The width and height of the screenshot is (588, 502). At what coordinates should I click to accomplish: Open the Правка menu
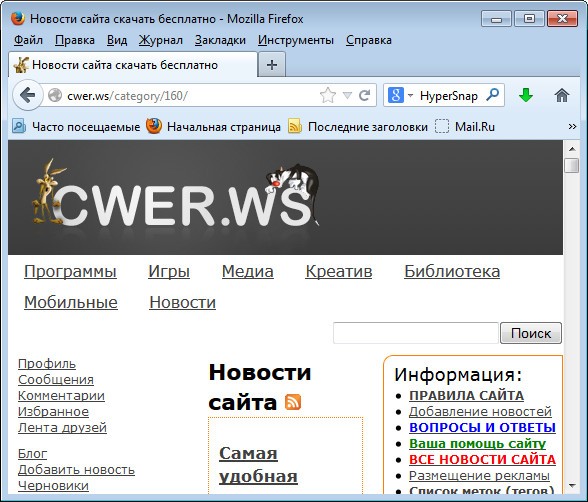75,40
